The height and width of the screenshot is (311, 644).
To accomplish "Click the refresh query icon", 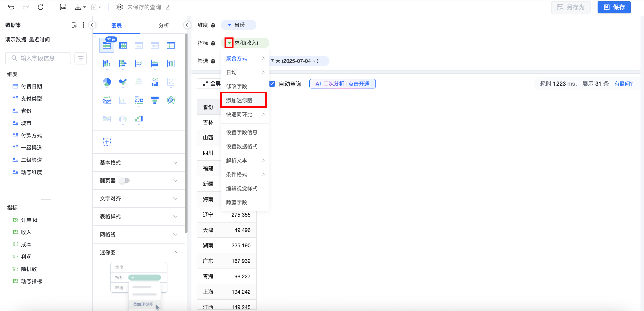I will 41,7.
